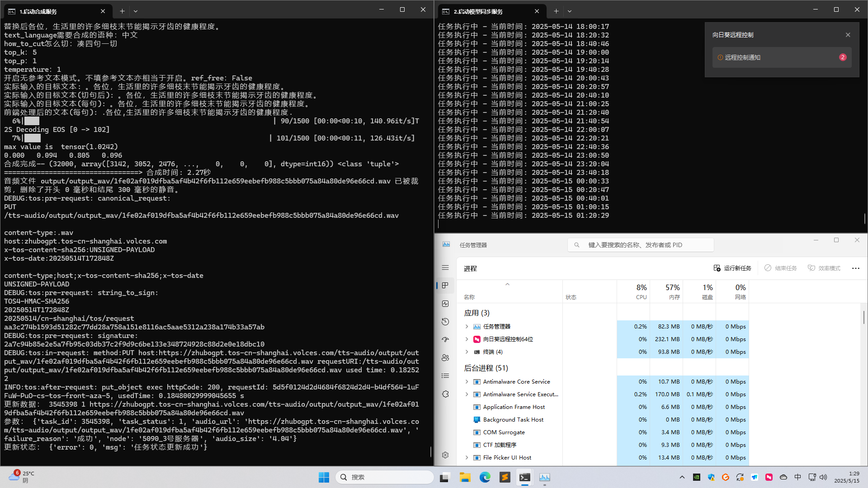Viewport: 868px width, 488px height.
Task: Open the Performance page in Task Manager sidebar
Action: (445, 304)
